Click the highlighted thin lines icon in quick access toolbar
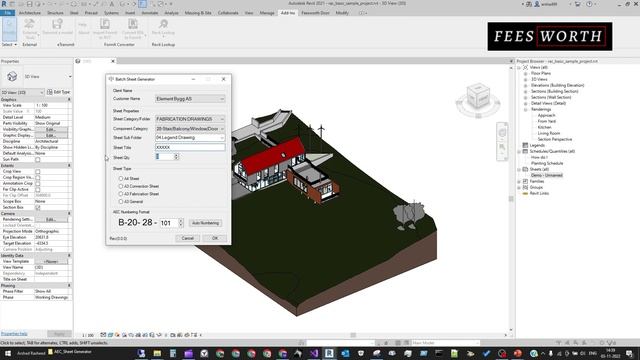Screen dimensions: 640x360 point(143,4)
